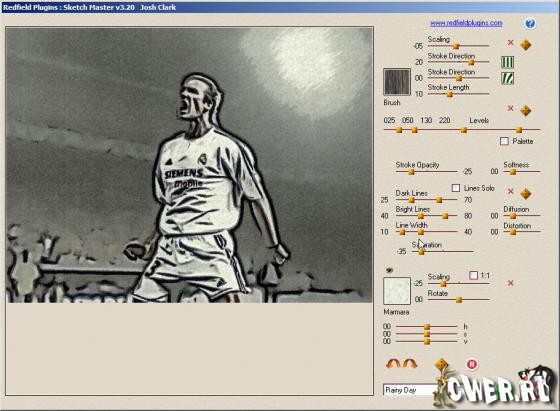Click the Marmara texture Scaling slider handle
The width and height of the screenshot is (560, 411).
coord(443,284)
